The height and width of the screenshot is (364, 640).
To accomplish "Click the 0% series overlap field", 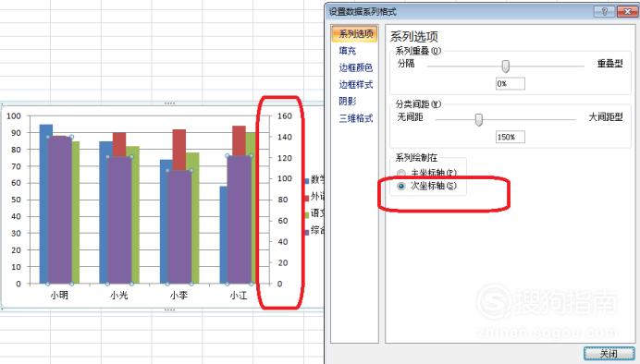I will pyautogui.click(x=511, y=83).
